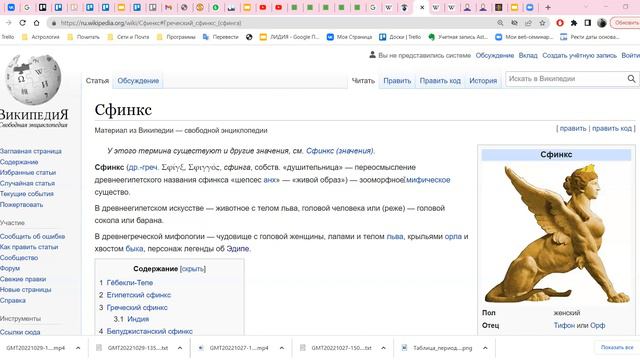This screenshot has height=360, width=640.
Task: Open the Доски Trello bookmark
Action: 400,37
